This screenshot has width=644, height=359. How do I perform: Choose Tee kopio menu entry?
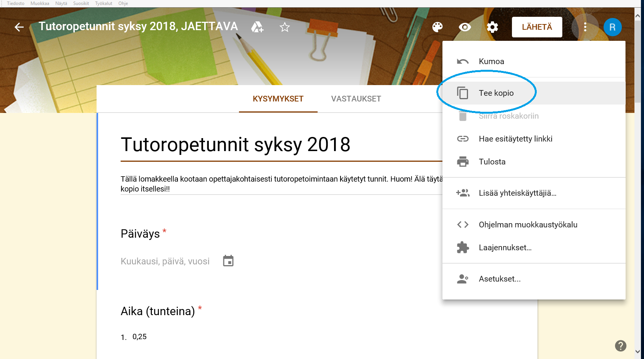[496, 93]
